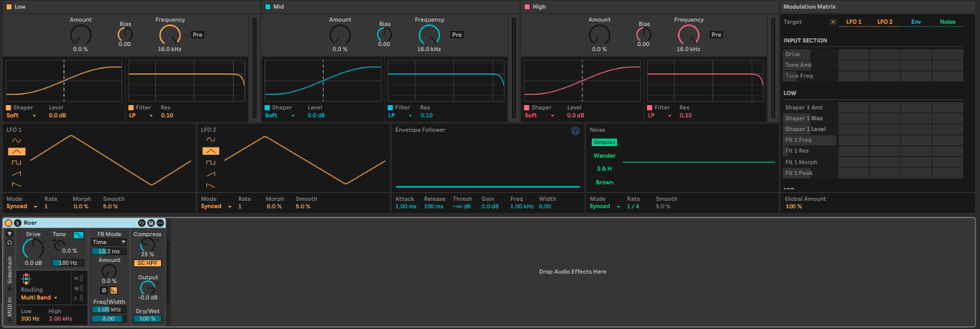Select the LFO 2 modulation matrix tab
This screenshot has width=980, height=329.
tap(884, 22)
